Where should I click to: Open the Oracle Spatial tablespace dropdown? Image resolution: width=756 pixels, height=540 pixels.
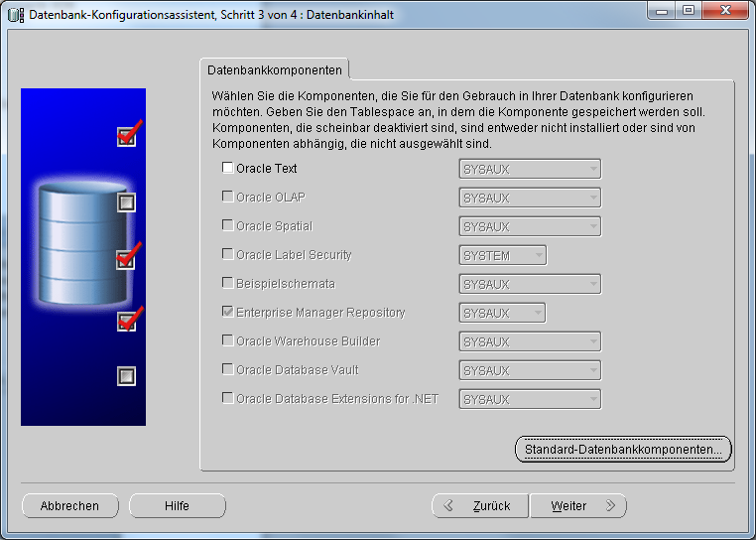point(530,226)
